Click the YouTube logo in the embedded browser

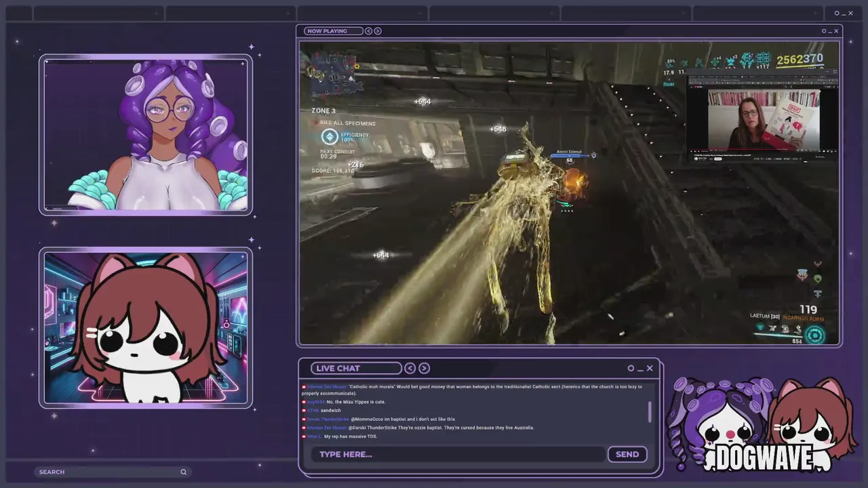[698, 87]
